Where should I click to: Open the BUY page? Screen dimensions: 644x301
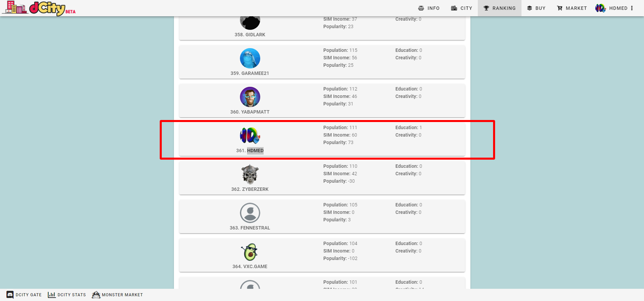coord(536,8)
